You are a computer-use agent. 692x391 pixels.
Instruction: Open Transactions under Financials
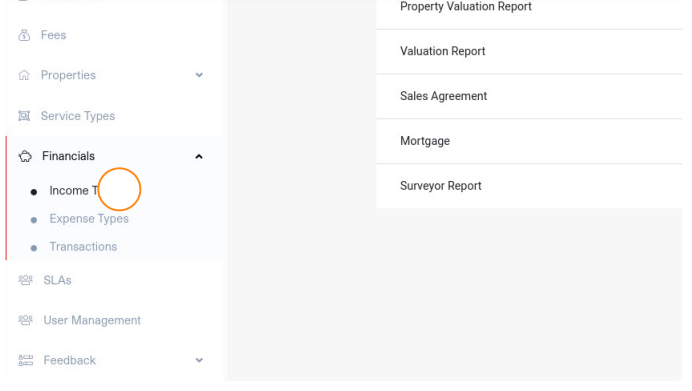coord(83,247)
